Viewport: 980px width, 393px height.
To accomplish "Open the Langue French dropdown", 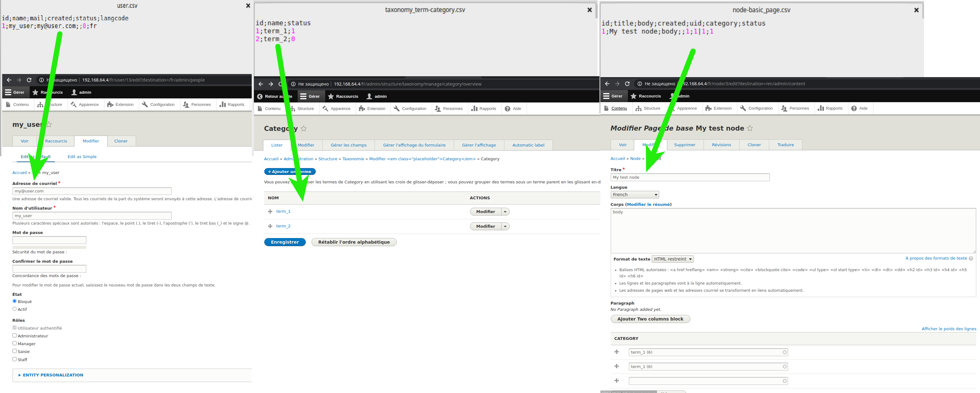I will pos(634,195).
